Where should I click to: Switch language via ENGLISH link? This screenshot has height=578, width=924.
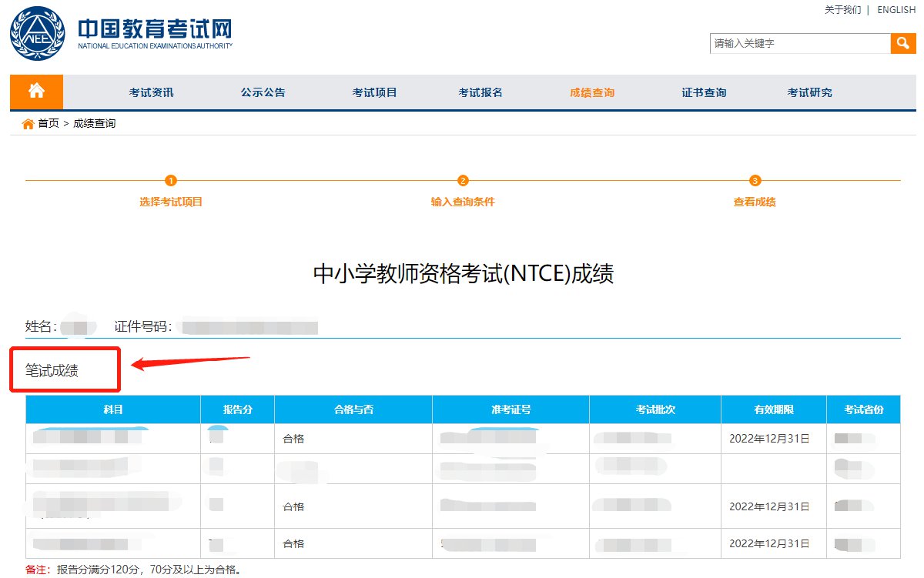896,10
